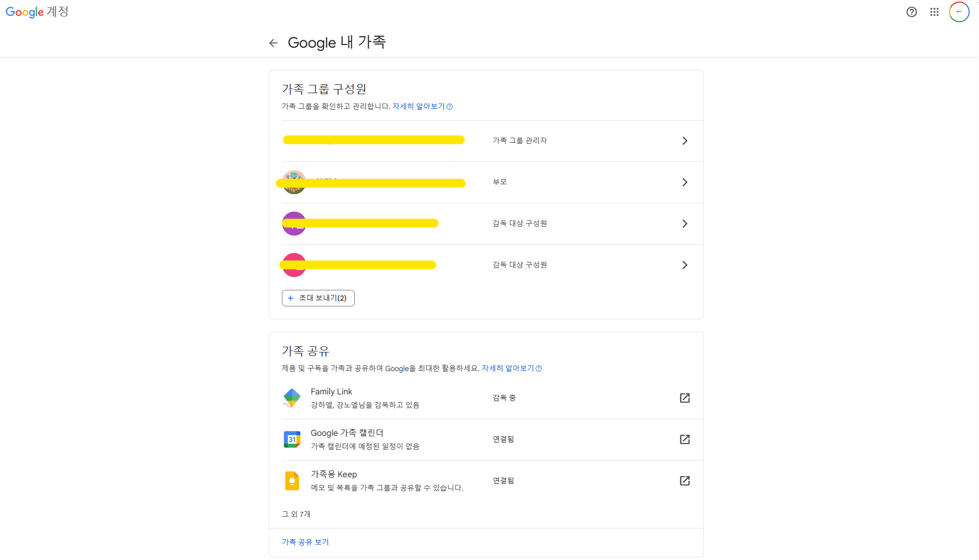Select the Family Link row title
979x560 pixels.
pyautogui.click(x=332, y=392)
